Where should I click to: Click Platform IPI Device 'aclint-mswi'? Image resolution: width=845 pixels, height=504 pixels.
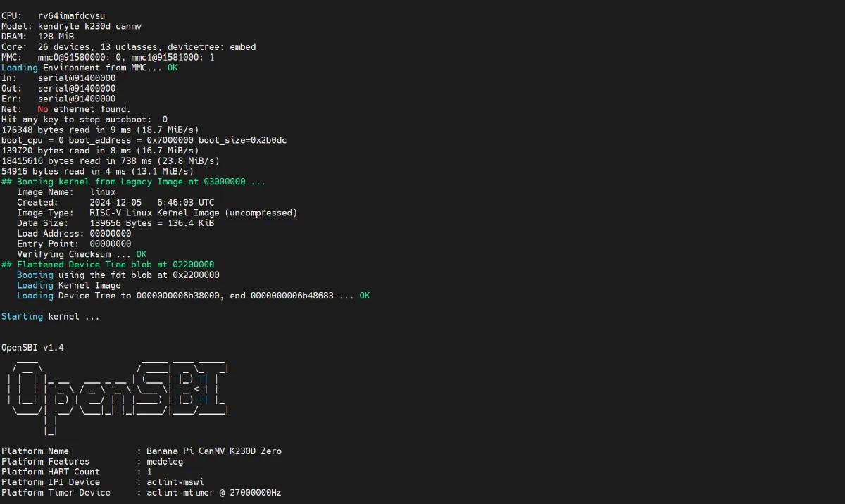(175, 482)
